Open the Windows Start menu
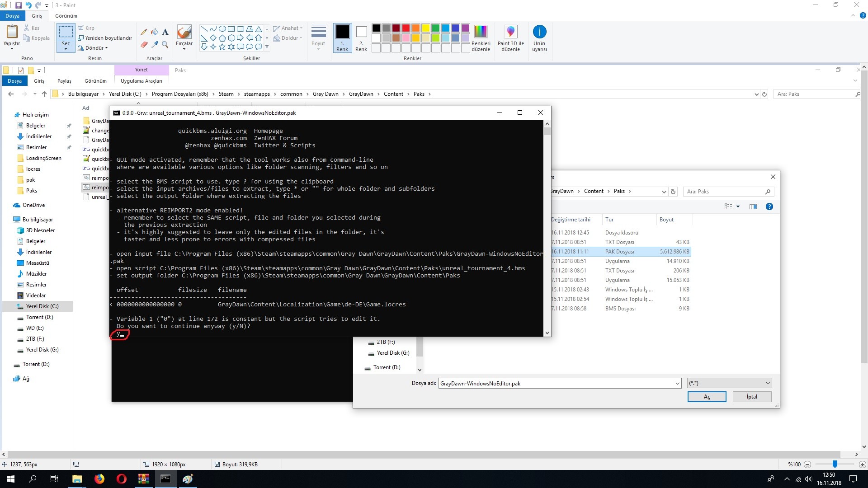 pyautogui.click(x=11, y=479)
